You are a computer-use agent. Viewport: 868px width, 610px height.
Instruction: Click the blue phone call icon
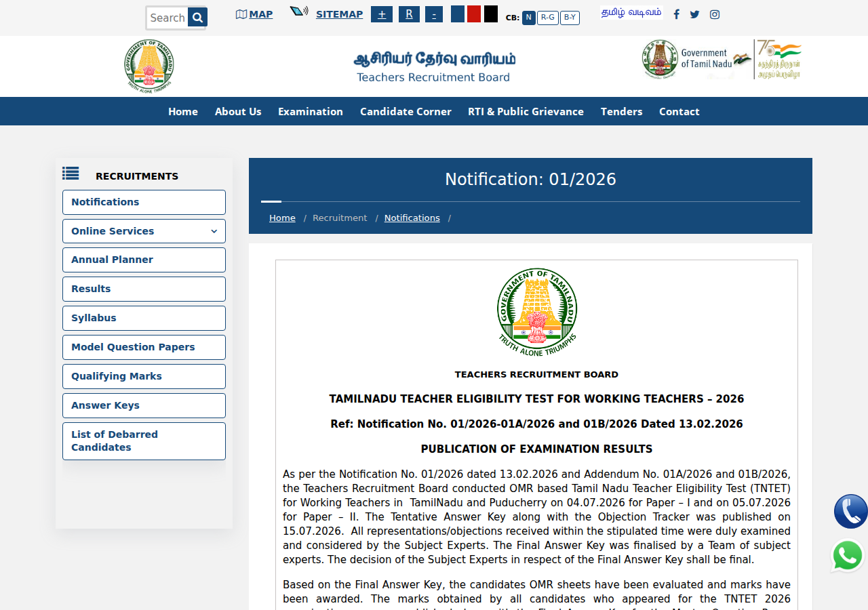click(851, 511)
